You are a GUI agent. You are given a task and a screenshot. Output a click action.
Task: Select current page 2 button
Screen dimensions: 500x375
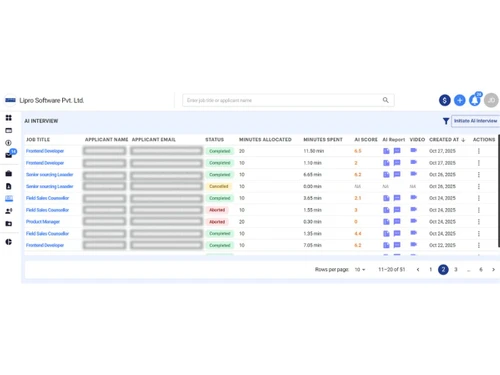(x=443, y=269)
